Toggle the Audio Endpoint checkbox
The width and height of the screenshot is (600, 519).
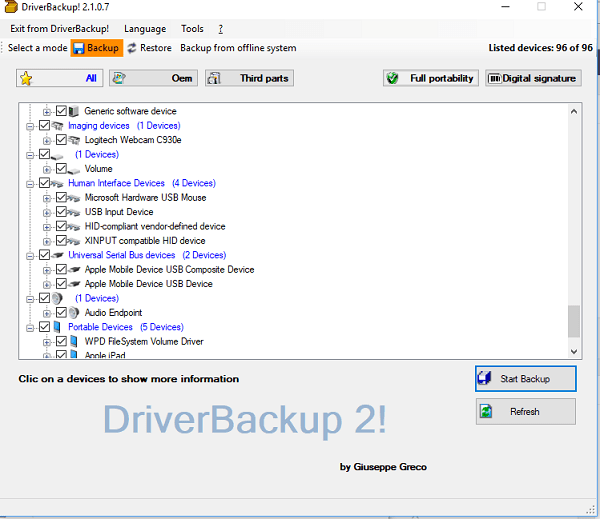tap(61, 312)
